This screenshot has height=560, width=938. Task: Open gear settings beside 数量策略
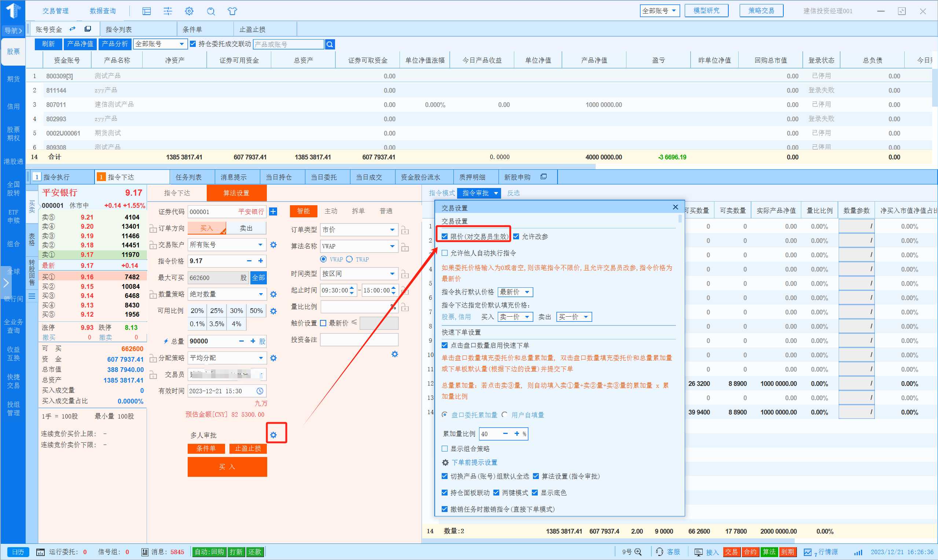273,294
